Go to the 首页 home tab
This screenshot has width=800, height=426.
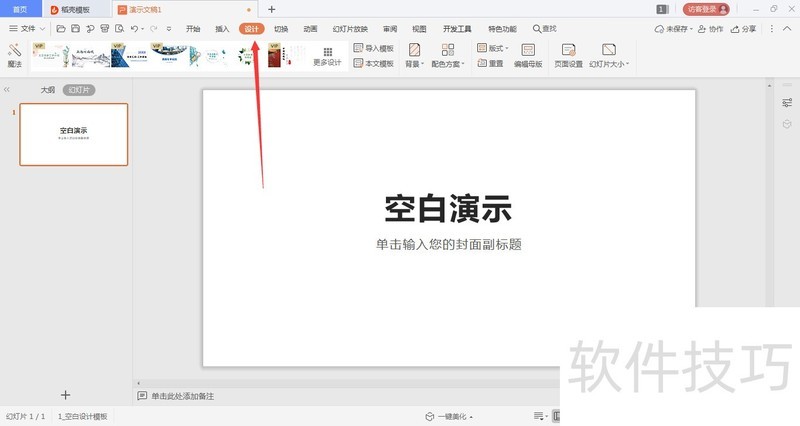[20, 9]
